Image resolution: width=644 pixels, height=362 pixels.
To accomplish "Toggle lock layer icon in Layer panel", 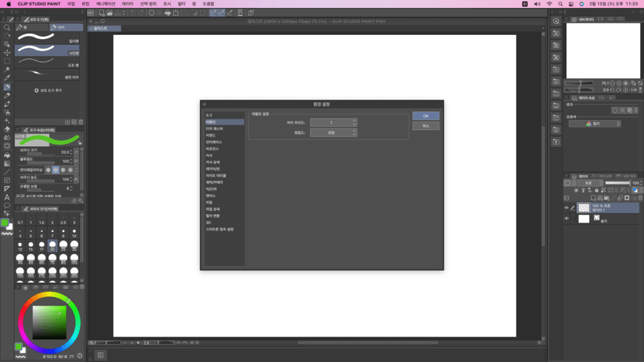I will [x=596, y=190].
